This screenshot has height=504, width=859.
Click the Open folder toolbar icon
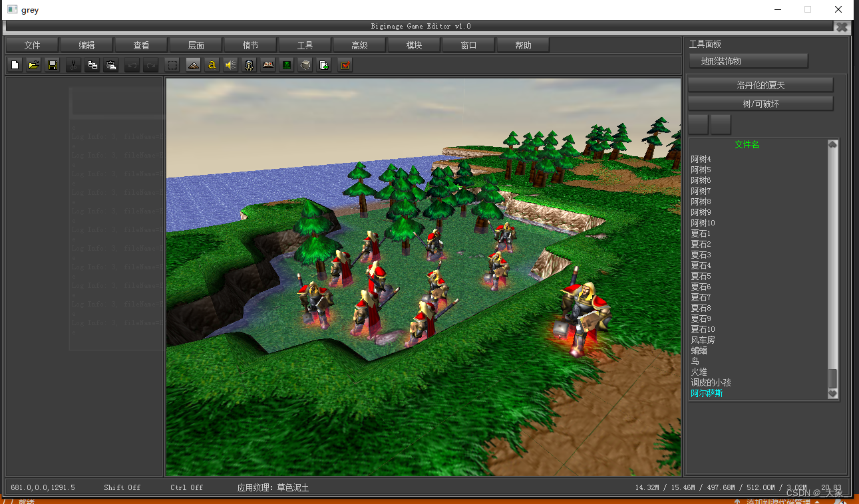coord(33,65)
